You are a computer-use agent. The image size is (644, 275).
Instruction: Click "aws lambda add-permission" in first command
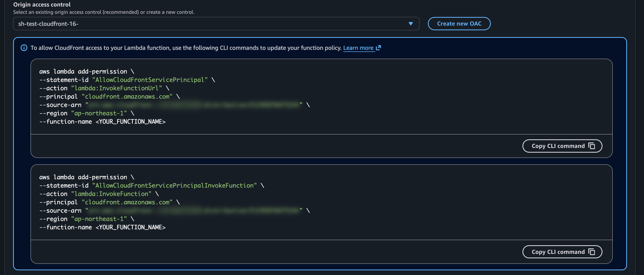coord(83,71)
